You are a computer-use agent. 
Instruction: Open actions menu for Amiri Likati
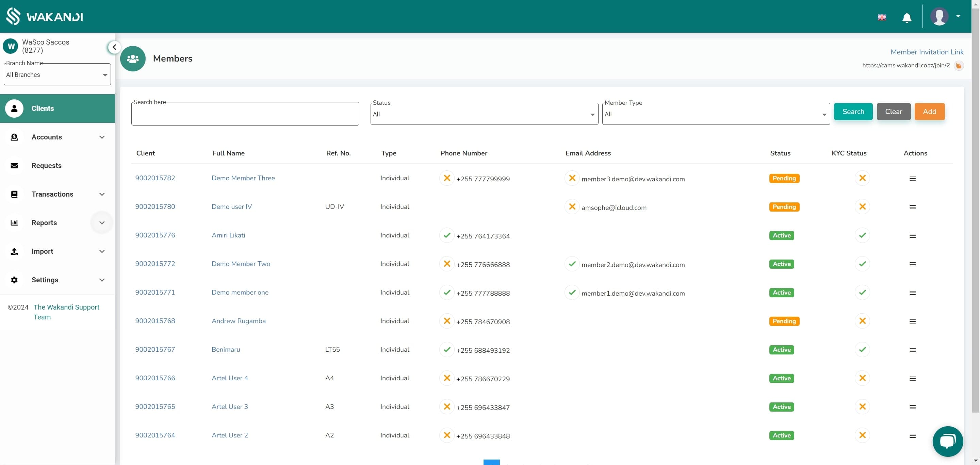(912, 236)
